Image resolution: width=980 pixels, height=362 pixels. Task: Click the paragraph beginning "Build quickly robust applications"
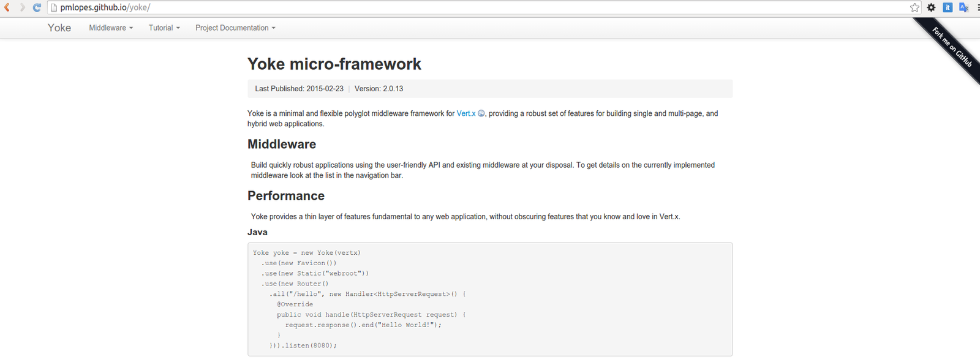click(483, 170)
